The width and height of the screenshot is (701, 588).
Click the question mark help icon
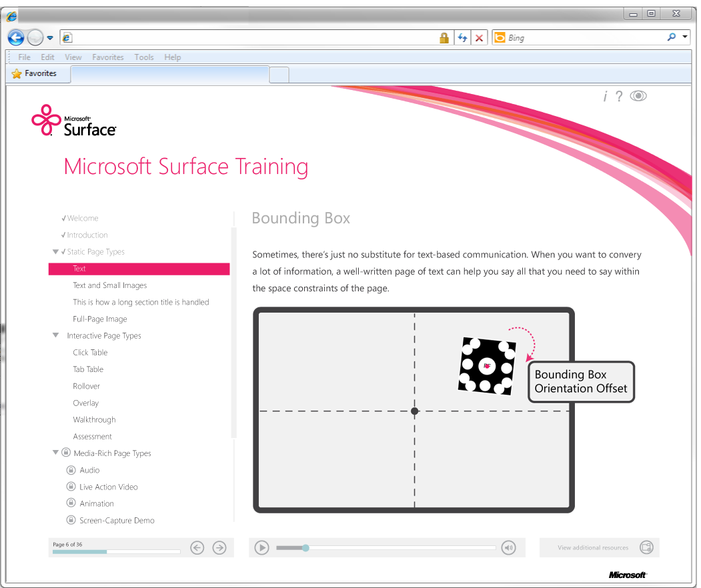[x=619, y=96]
